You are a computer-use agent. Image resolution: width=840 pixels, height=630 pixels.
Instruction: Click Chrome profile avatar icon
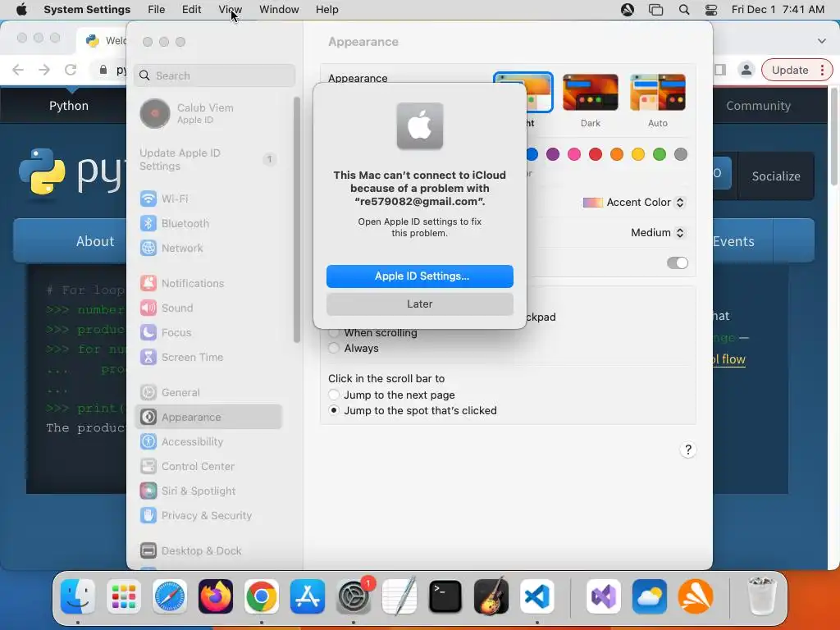tap(746, 70)
